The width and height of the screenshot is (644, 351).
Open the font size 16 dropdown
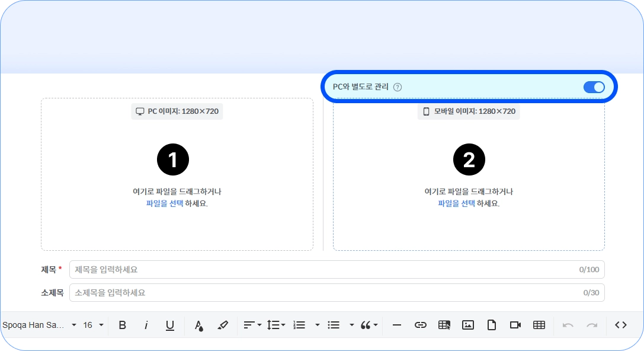click(93, 325)
